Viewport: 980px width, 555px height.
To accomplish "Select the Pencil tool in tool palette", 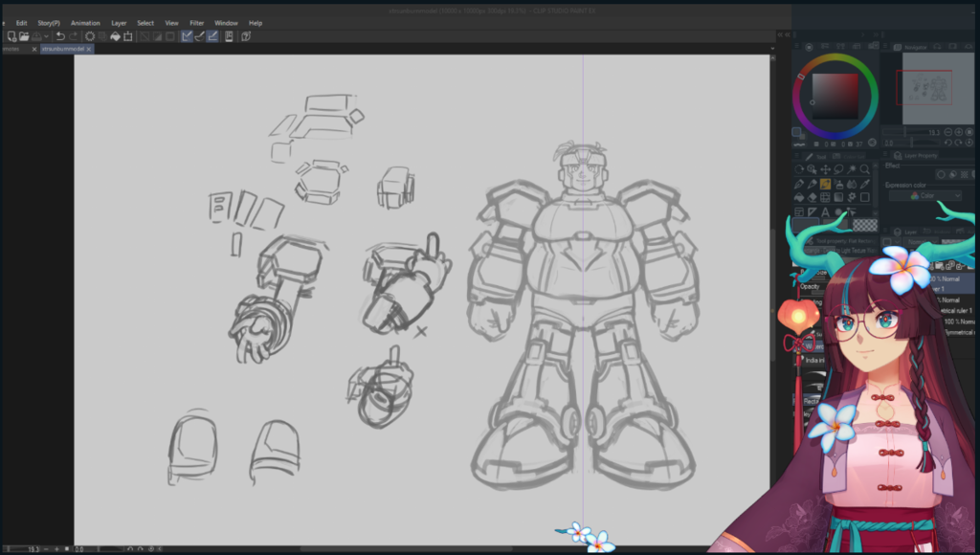I will click(812, 184).
